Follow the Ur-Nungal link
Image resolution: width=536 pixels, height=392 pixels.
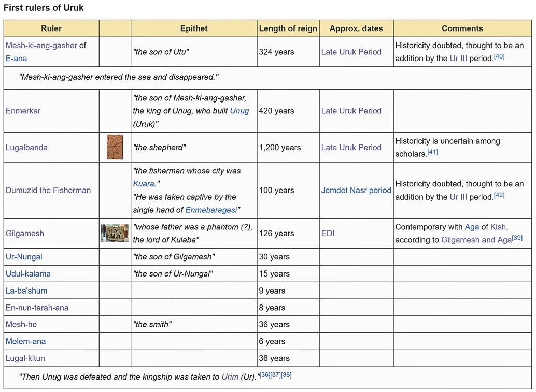24,257
